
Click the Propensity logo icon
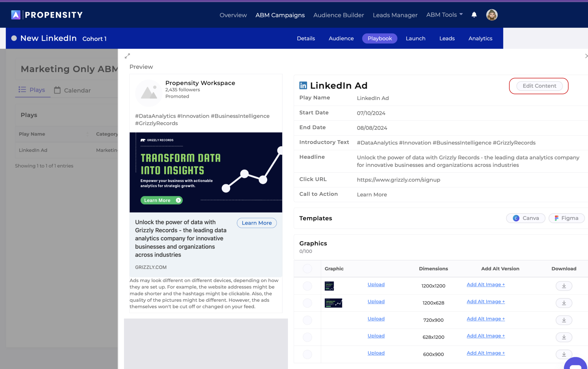tap(16, 15)
